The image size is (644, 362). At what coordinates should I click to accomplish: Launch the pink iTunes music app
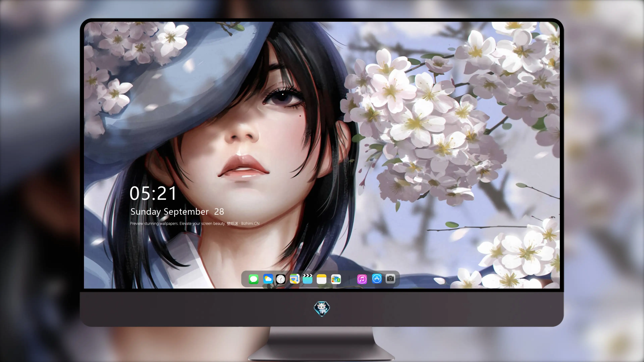click(362, 279)
